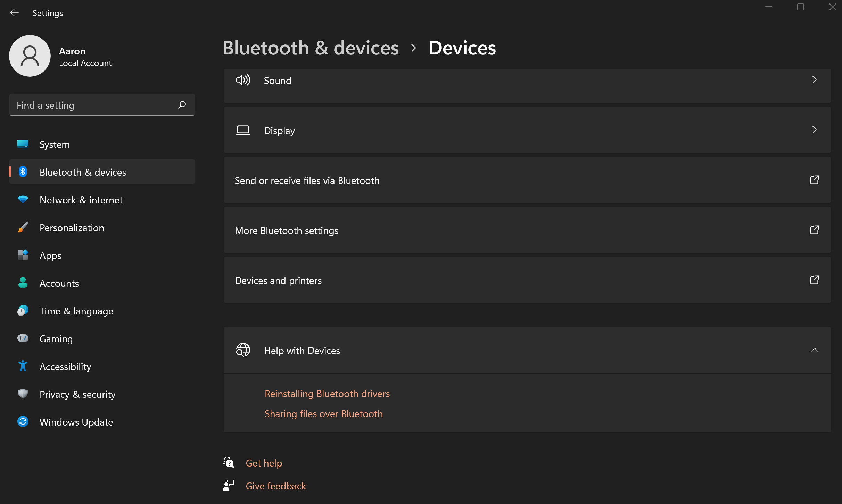Click the Display laptop icon

[x=243, y=130]
